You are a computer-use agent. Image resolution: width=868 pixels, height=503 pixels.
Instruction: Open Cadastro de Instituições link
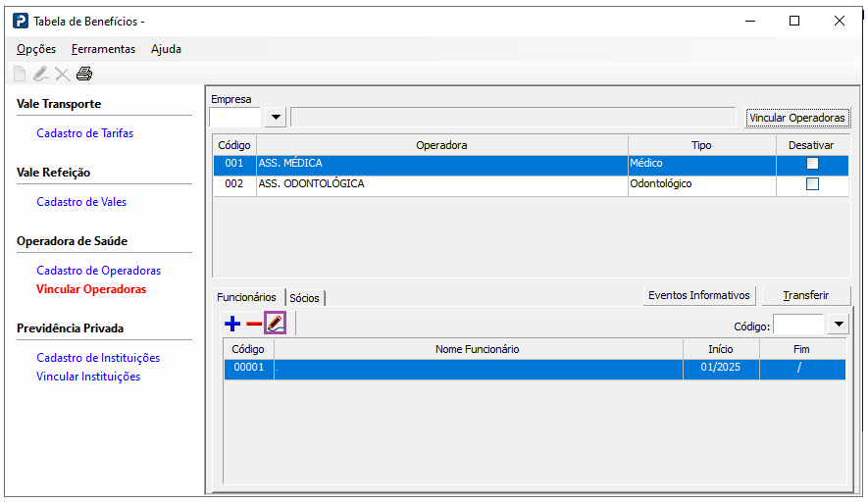(98, 358)
